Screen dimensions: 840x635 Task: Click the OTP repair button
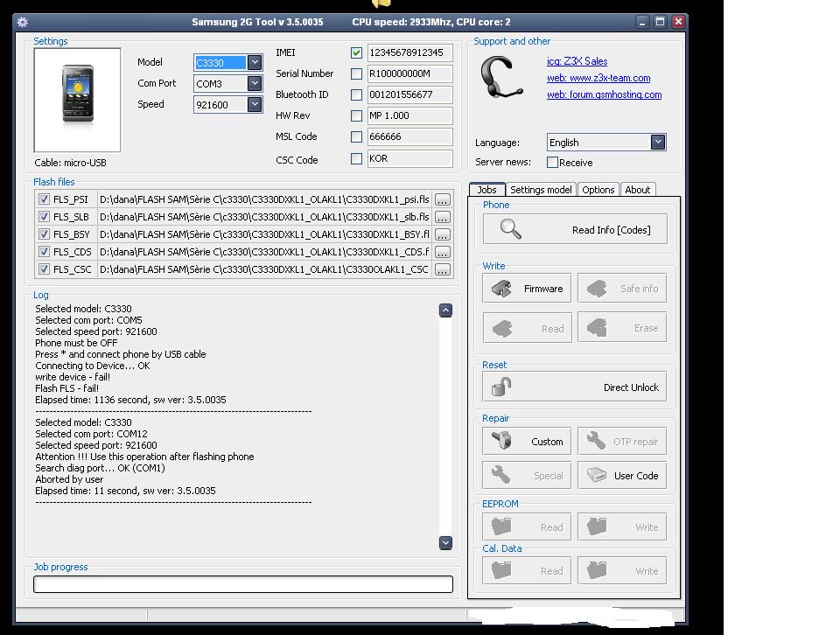coord(622,441)
